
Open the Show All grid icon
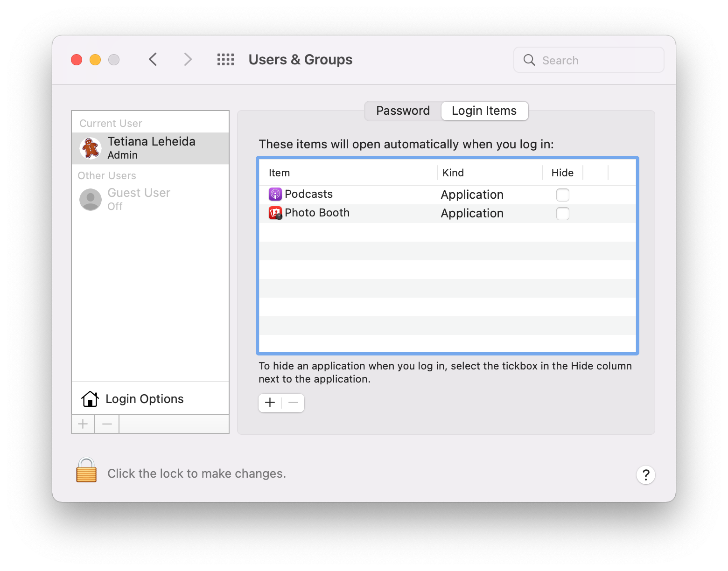pyautogui.click(x=225, y=59)
